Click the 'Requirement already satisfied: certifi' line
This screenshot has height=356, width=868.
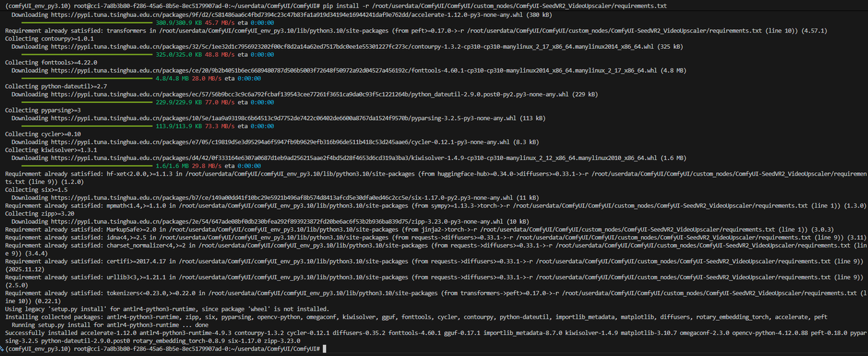[x=434, y=264]
